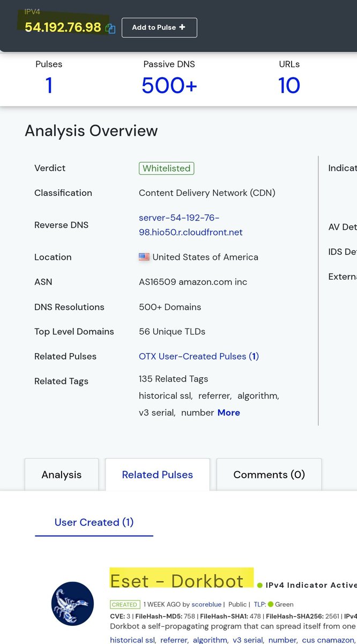Click the United States flag icon
Screen dimensions: 357x644
(x=144, y=257)
